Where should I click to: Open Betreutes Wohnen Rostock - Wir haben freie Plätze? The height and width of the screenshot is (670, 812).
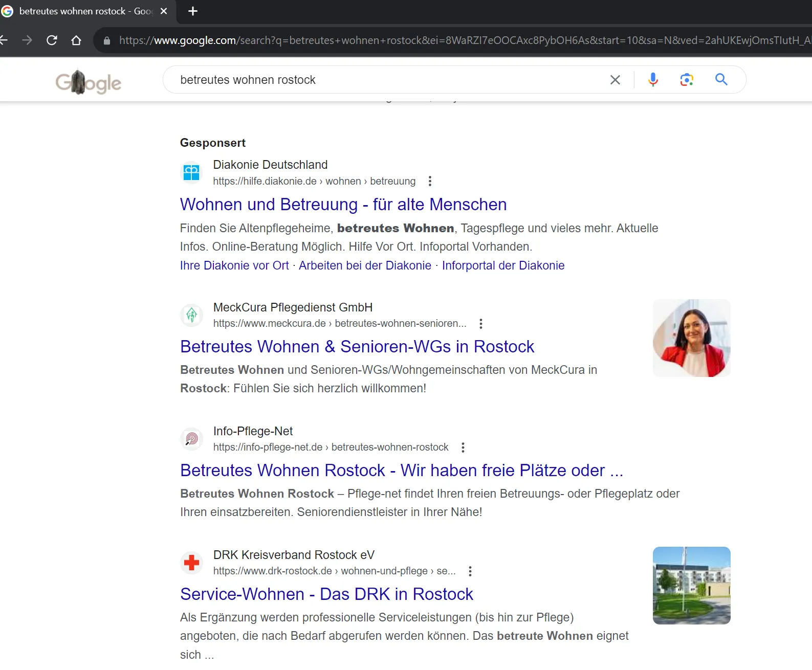[402, 471]
